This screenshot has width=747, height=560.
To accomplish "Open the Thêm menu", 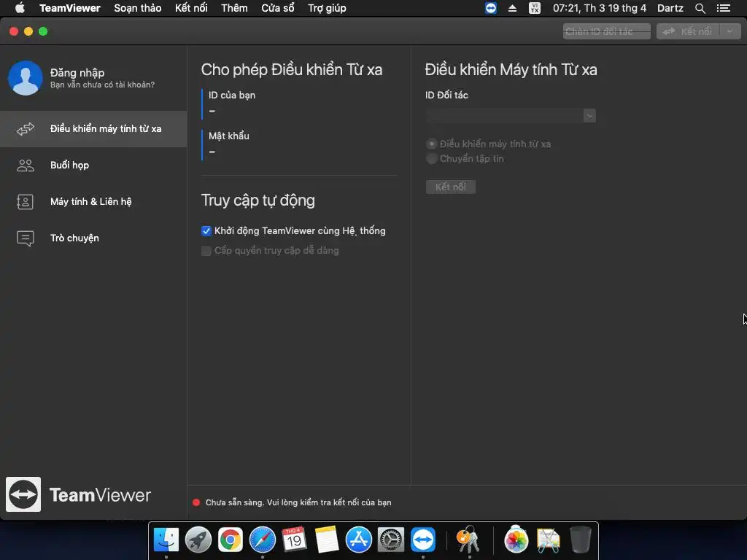I will 234,8.
